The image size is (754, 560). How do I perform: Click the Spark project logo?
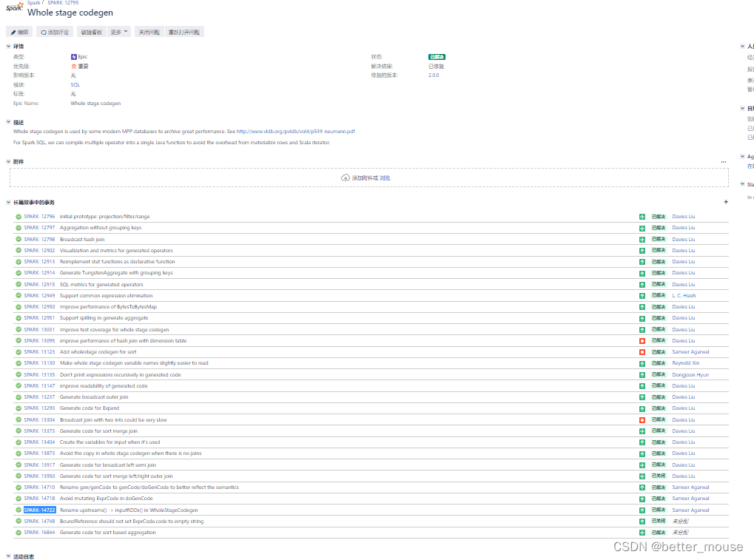click(14, 7)
